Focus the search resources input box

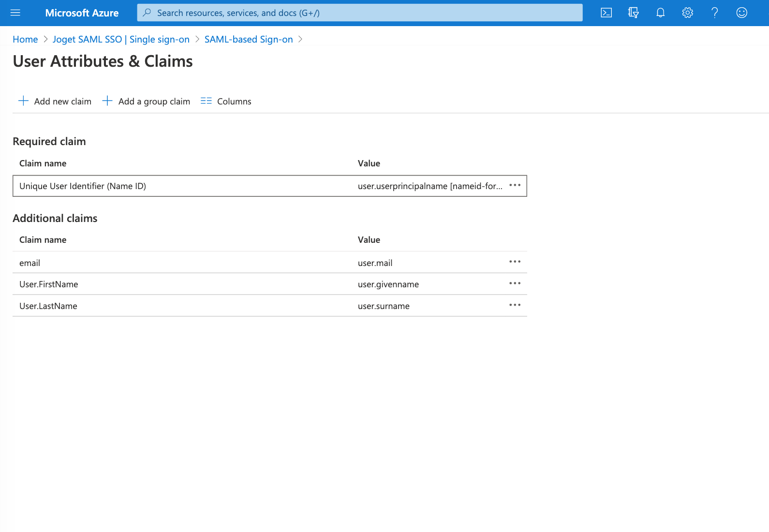click(360, 13)
